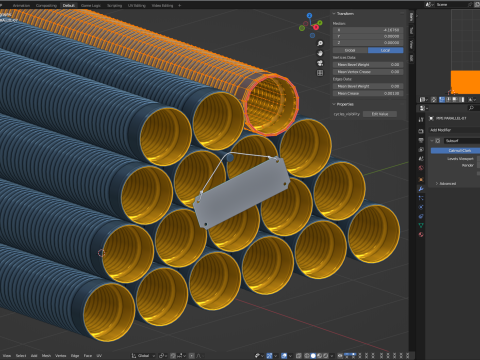Open the snapping options dropdown
Screen dimensions: 480x360
click(181, 356)
